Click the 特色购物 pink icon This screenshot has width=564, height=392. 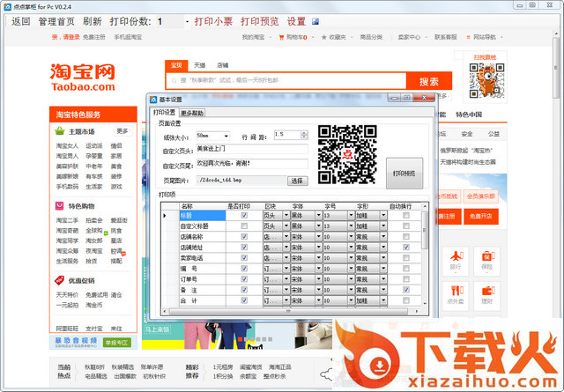(x=59, y=206)
